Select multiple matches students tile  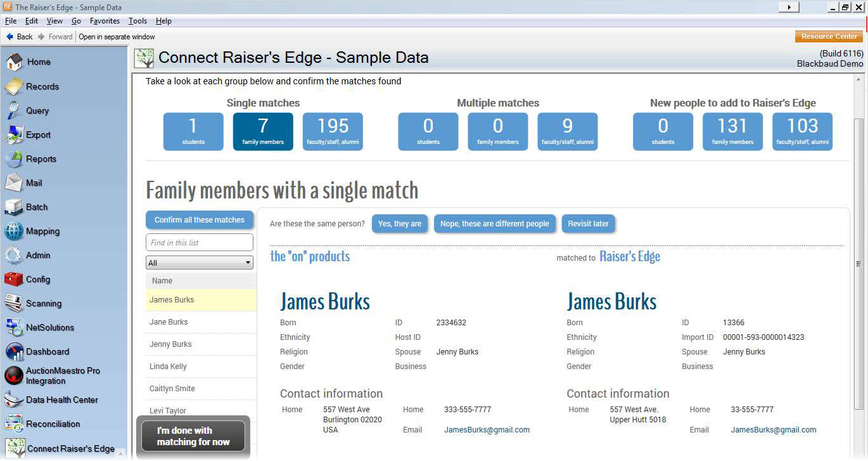coord(428,132)
